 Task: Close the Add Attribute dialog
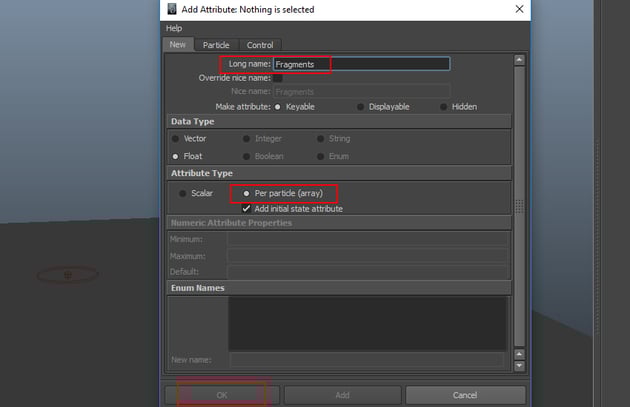tap(519, 9)
